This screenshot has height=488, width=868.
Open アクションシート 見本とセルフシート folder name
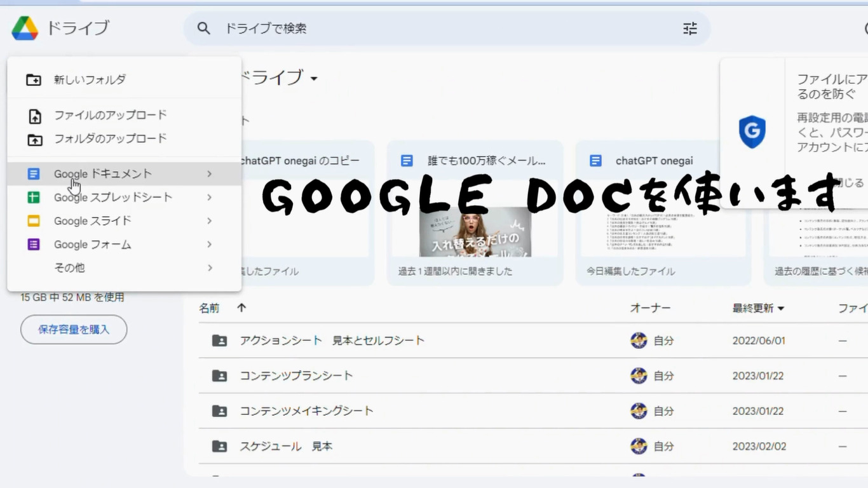[332, 341]
